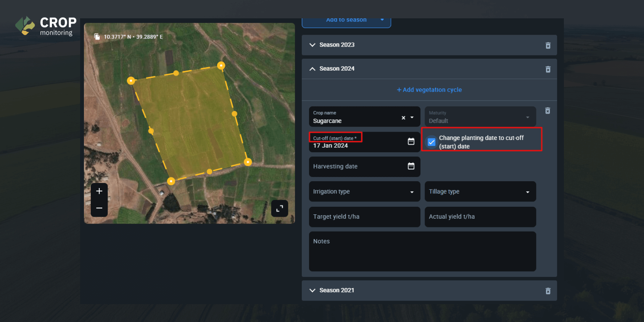
Task: Click the Target yield t/ha field
Action: click(x=364, y=217)
